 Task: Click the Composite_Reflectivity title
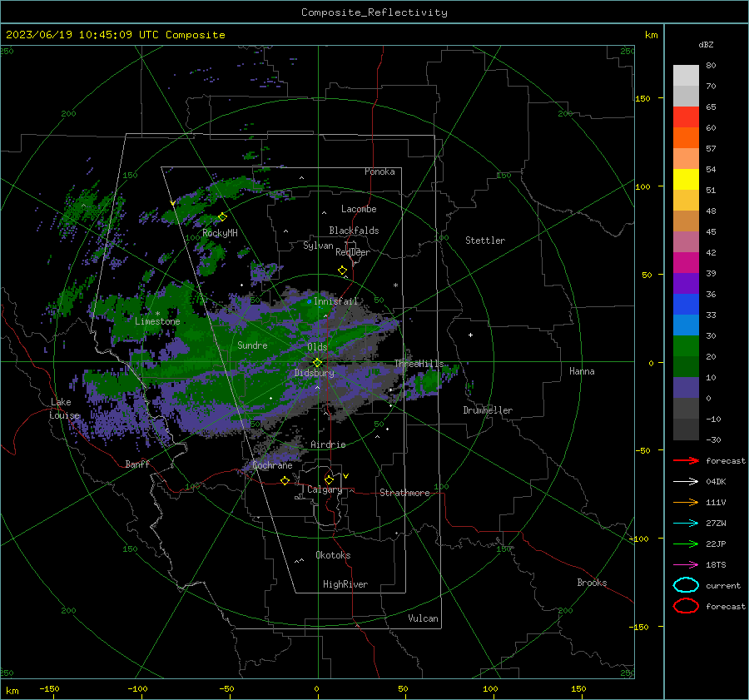tap(374, 12)
